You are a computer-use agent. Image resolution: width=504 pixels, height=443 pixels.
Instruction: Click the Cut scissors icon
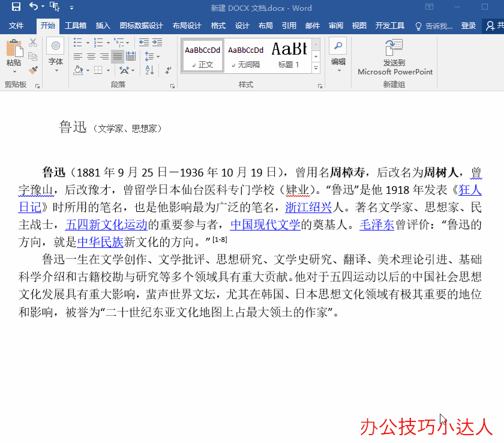tap(32, 43)
